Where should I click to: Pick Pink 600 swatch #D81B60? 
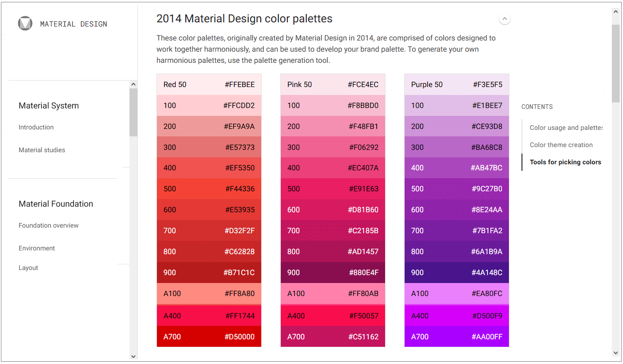click(333, 209)
